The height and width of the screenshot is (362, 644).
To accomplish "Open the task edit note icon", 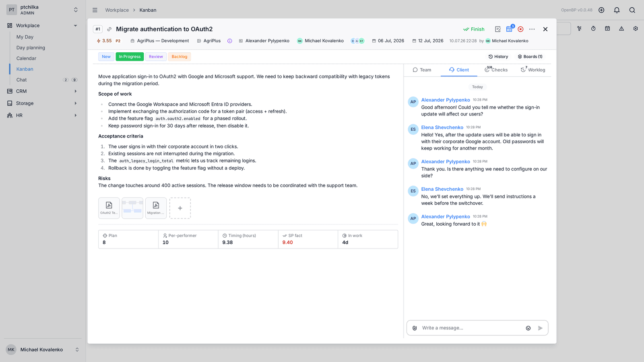I will [498, 29].
